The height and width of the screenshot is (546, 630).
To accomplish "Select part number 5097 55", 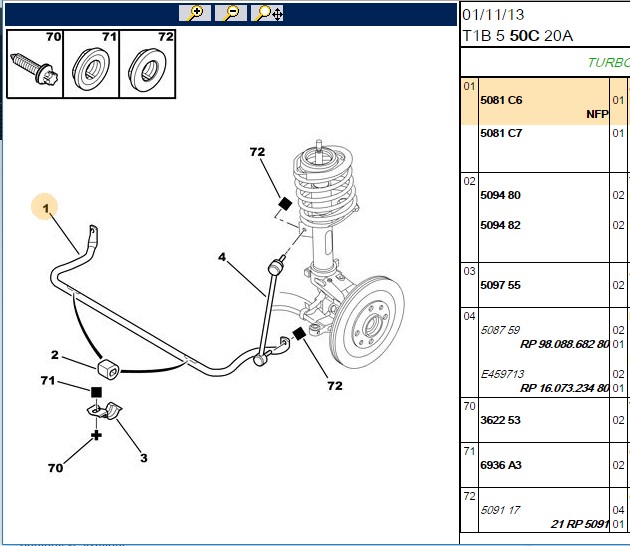I will click(500, 285).
